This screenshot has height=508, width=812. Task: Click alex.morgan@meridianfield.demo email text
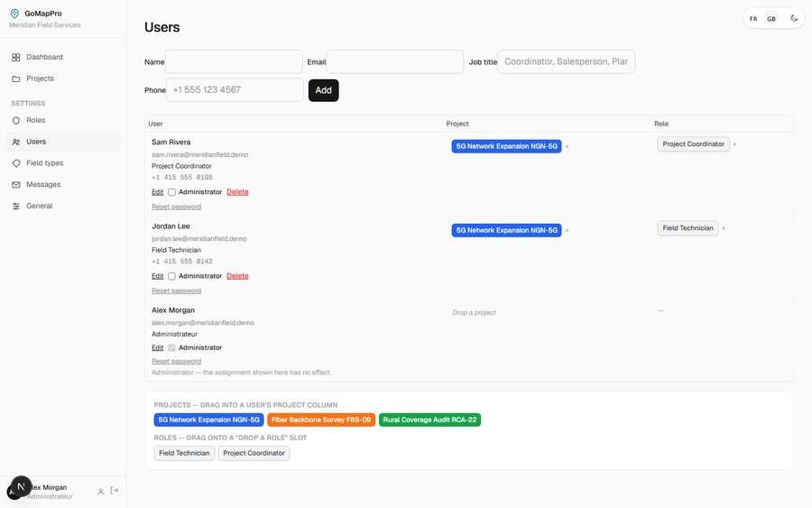click(202, 323)
